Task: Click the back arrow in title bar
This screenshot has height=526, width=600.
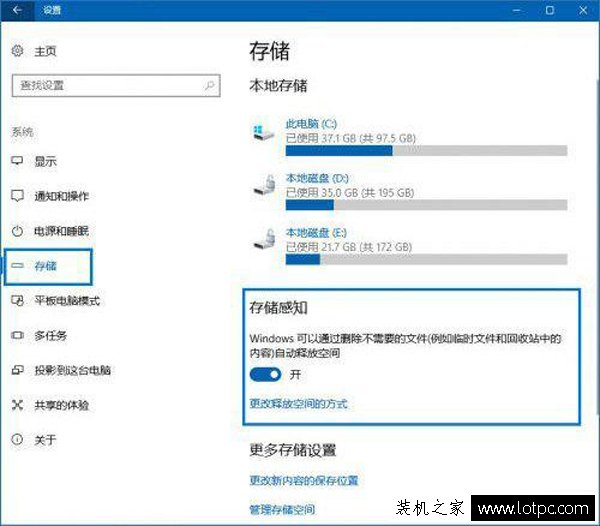Action: tap(17, 10)
